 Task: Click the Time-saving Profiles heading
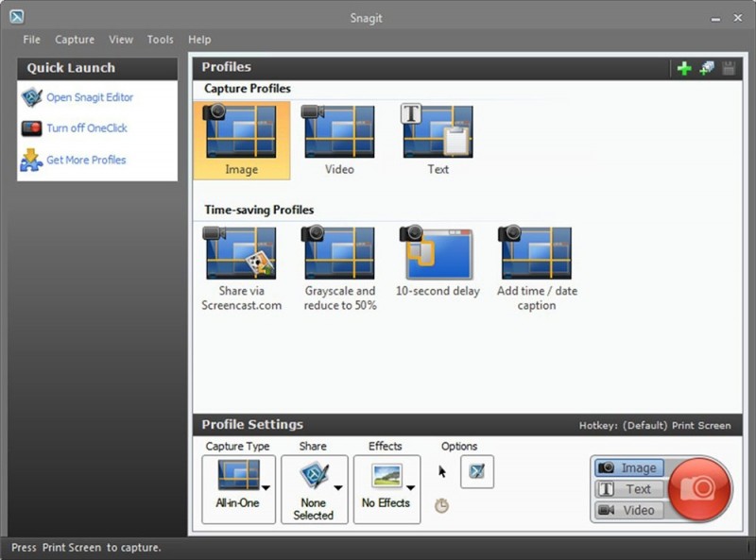coord(259,210)
